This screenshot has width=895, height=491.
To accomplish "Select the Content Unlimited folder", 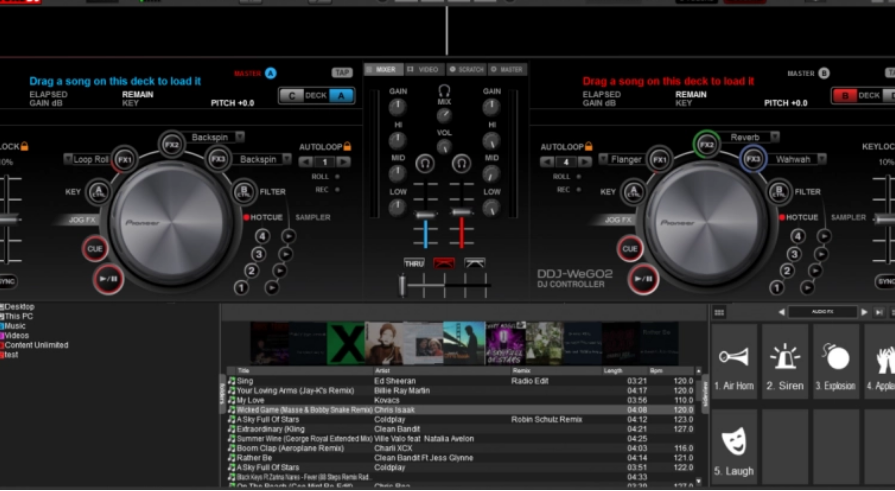I will [x=34, y=345].
